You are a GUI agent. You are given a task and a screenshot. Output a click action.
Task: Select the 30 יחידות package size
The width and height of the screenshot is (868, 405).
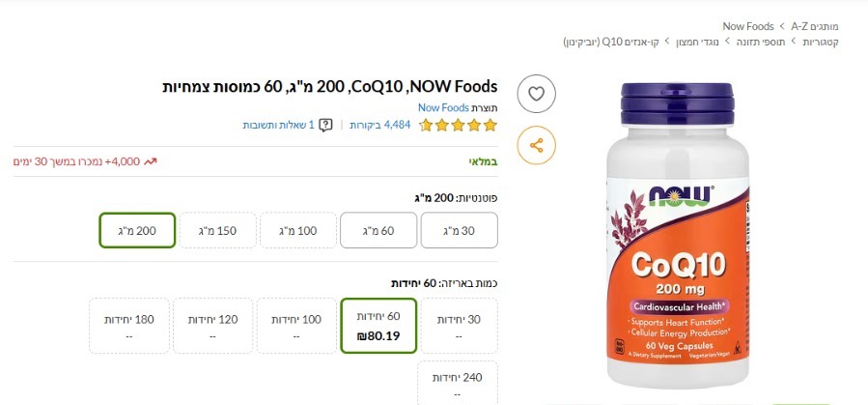point(460,326)
